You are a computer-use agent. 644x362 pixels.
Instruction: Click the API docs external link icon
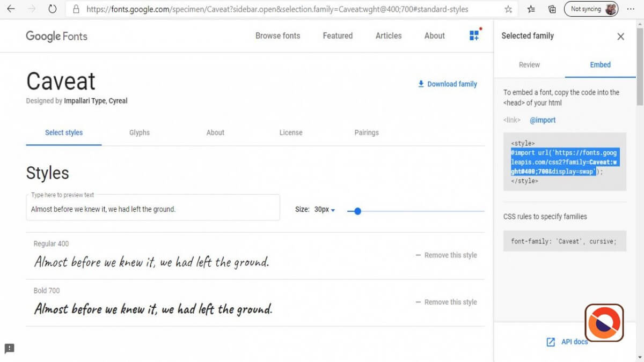(551, 342)
